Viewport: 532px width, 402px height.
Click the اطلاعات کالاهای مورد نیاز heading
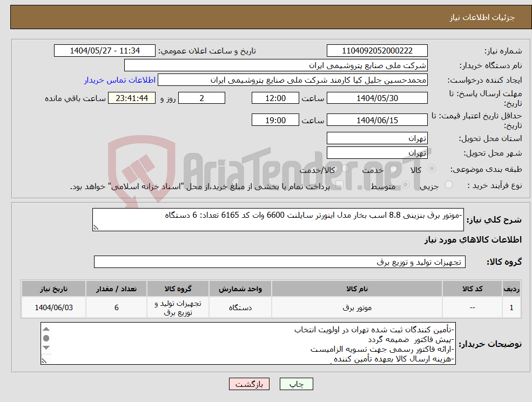pos(473,240)
